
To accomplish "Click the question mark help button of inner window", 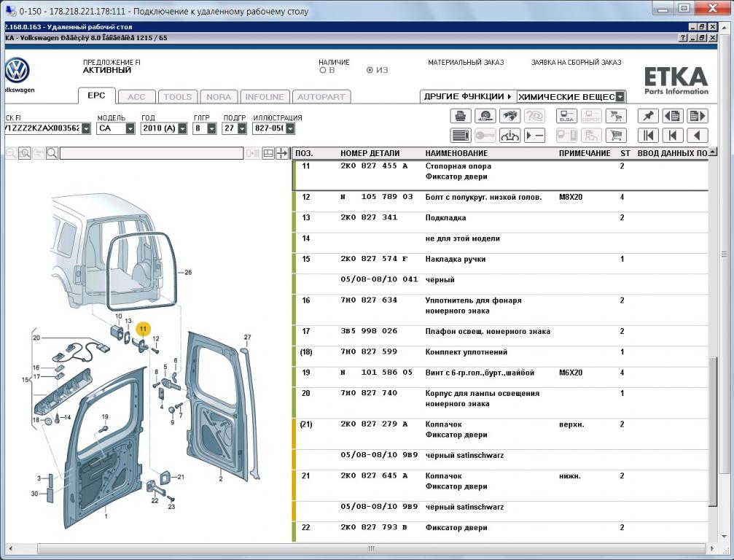I will coord(684,37).
